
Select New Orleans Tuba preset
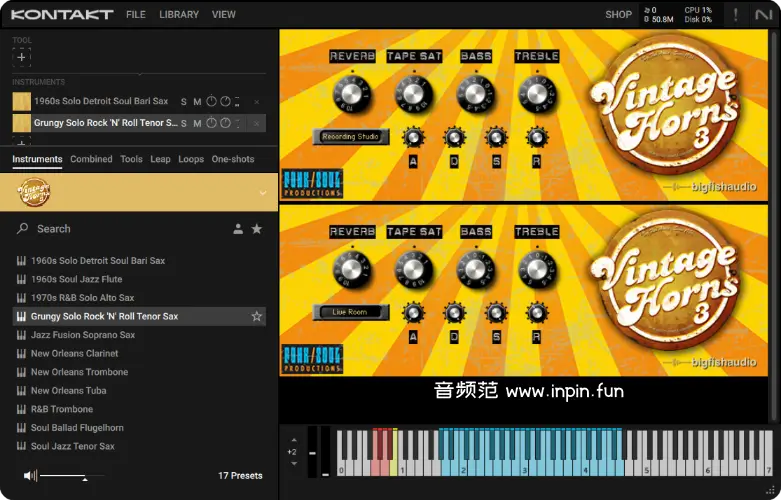click(x=139, y=391)
